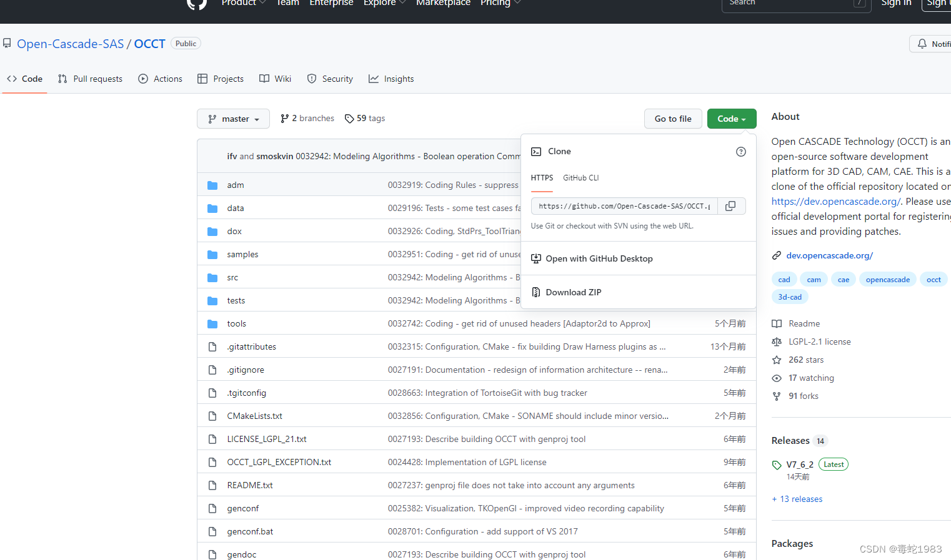Open the Wiki tab
Viewport: 951px width, 560px height.
(x=276, y=79)
